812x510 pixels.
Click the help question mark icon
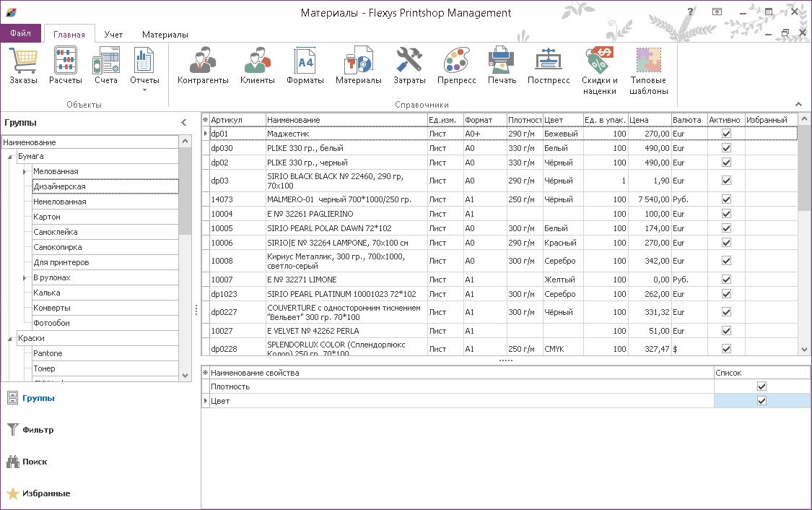pyautogui.click(x=690, y=12)
